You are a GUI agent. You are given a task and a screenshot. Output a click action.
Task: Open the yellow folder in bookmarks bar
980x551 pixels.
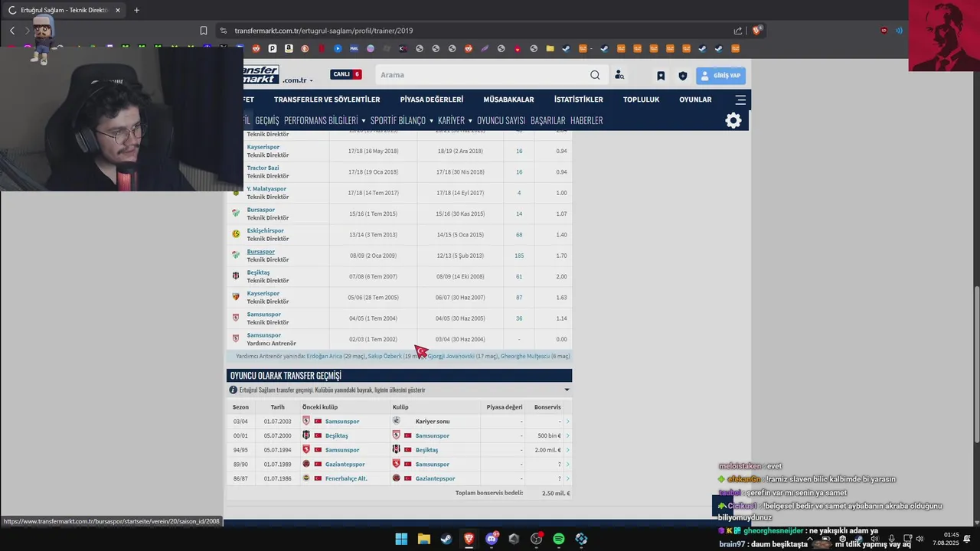(x=550, y=48)
